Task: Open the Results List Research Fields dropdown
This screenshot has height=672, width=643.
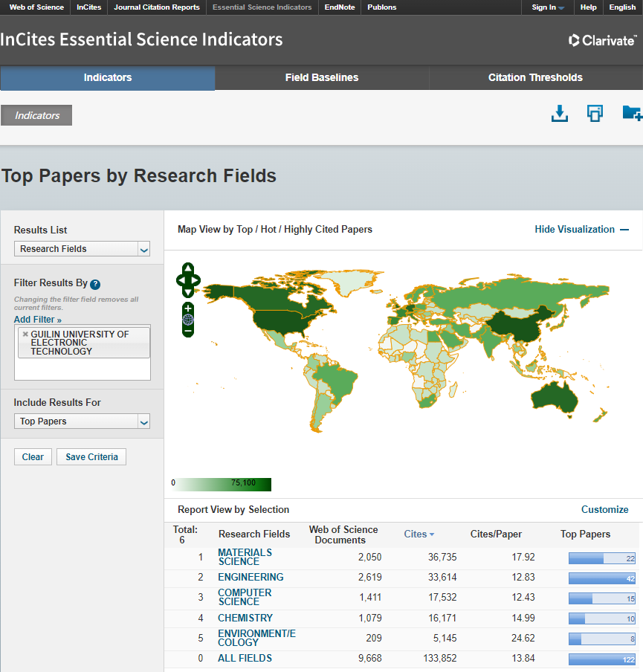Action: (82, 249)
